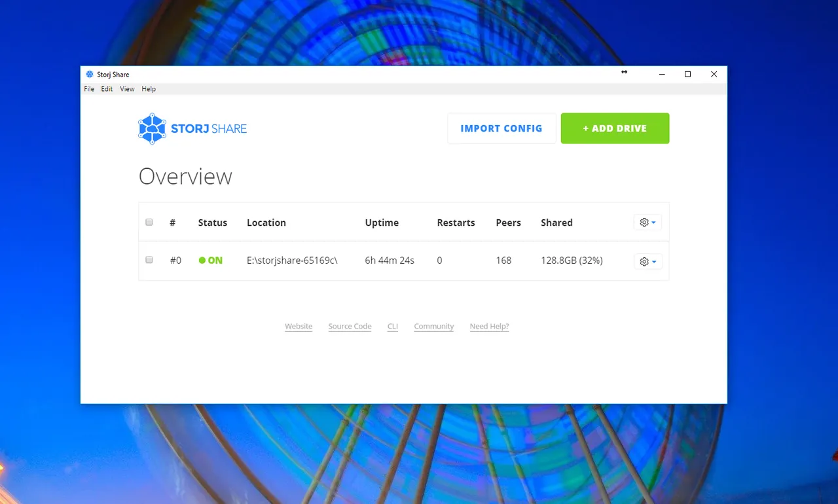838x504 pixels.
Task: Open the Community link
Action: click(x=433, y=327)
